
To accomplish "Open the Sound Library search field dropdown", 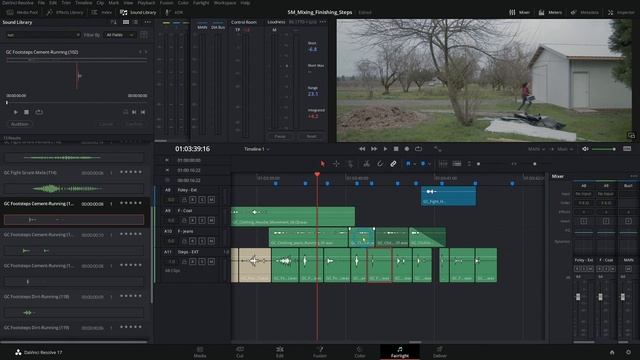I will [78, 35].
